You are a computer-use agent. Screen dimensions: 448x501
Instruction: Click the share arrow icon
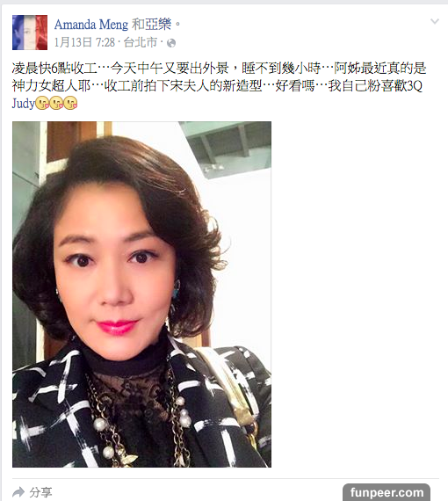click(x=18, y=492)
